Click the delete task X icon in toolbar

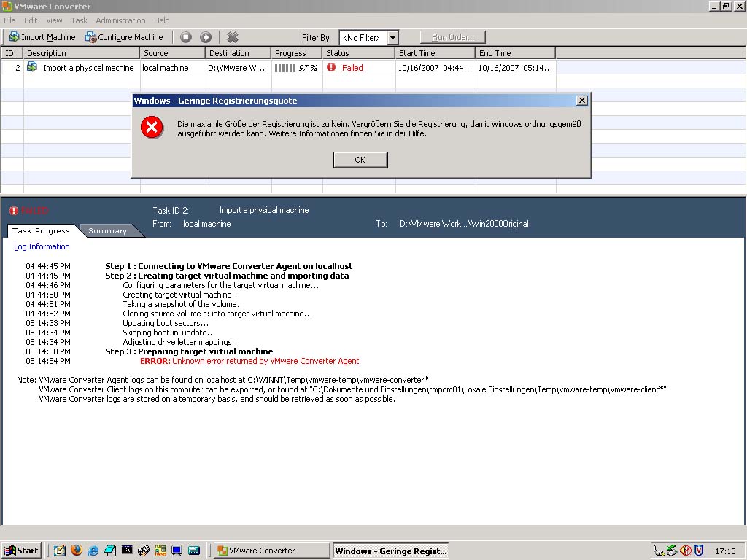click(x=233, y=37)
